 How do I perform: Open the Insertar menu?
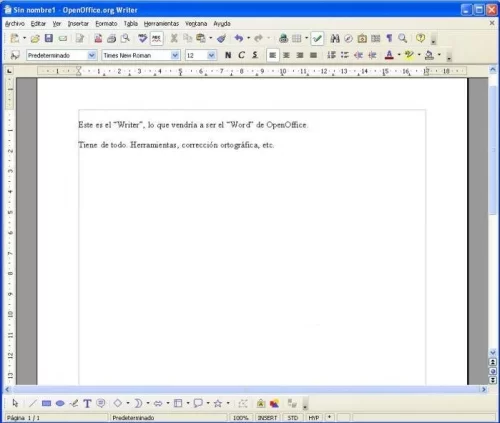pos(78,24)
